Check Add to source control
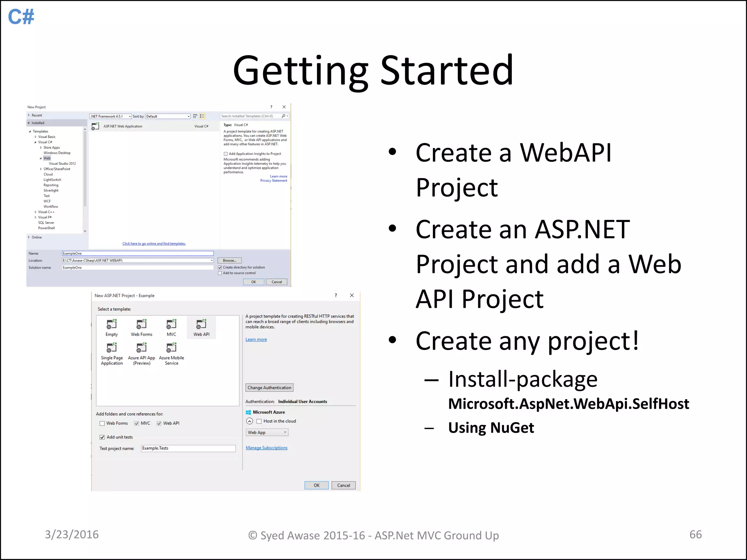The height and width of the screenshot is (560, 747). [220, 273]
